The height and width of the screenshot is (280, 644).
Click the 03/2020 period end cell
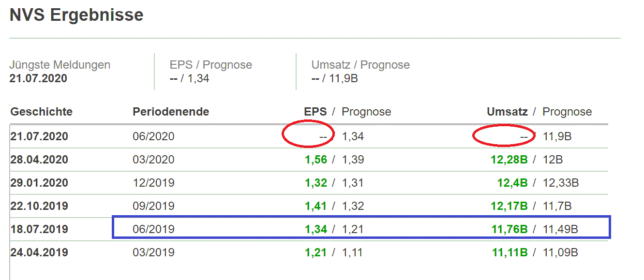[153, 160]
